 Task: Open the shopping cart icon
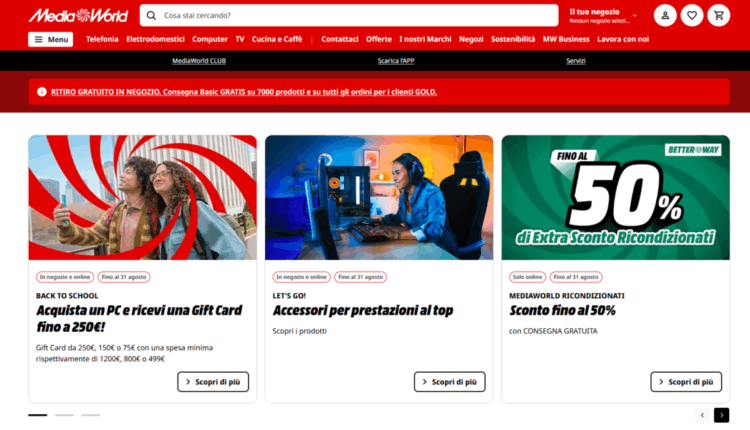coord(718,15)
